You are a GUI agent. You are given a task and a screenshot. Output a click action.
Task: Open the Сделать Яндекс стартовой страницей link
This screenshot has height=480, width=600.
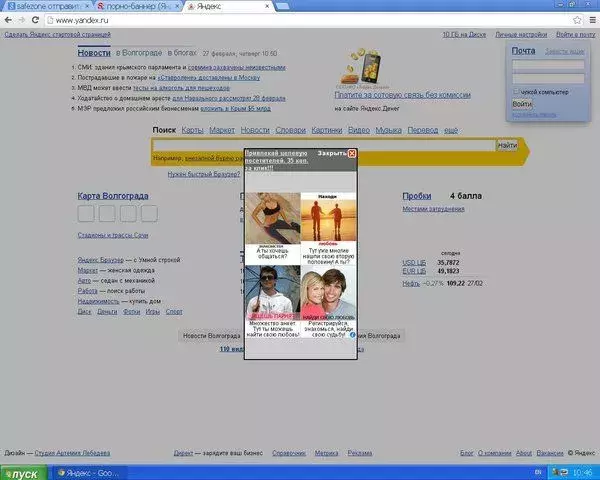pyautogui.click(x=57, y=34)
